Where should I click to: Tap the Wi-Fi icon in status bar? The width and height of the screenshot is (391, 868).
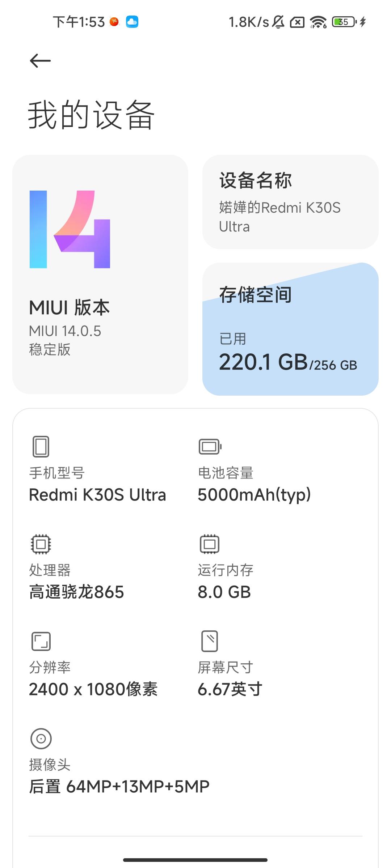(318, 22)
